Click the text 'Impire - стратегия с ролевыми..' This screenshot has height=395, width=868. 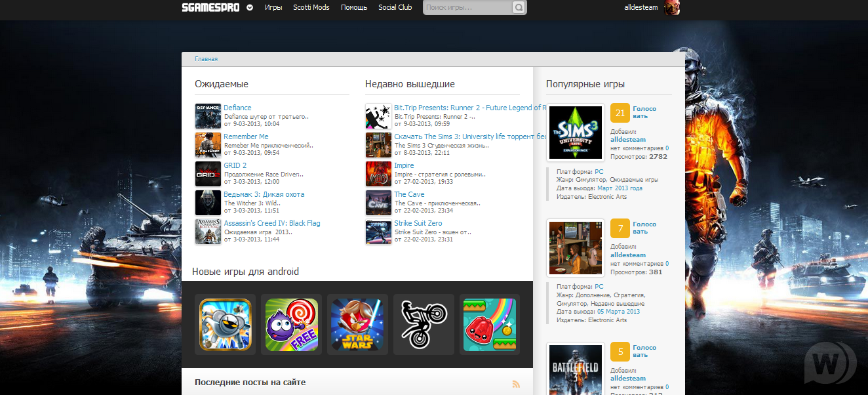(x=440, y=174)
